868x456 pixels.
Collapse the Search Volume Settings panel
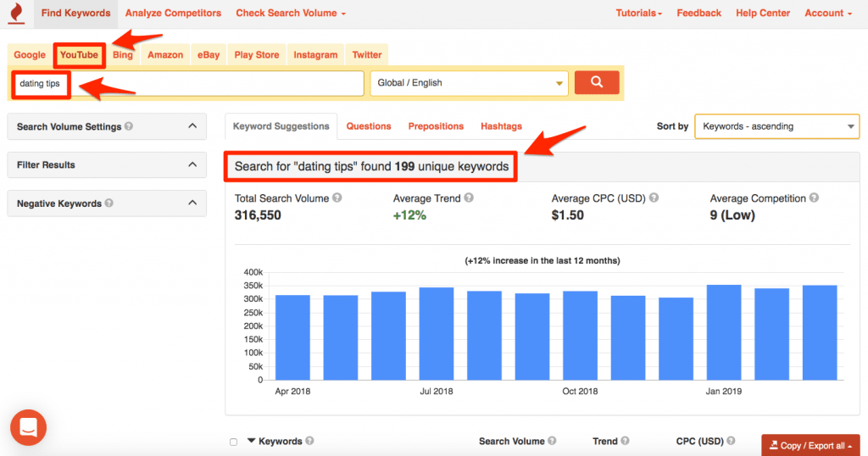(x=192, y=126)
